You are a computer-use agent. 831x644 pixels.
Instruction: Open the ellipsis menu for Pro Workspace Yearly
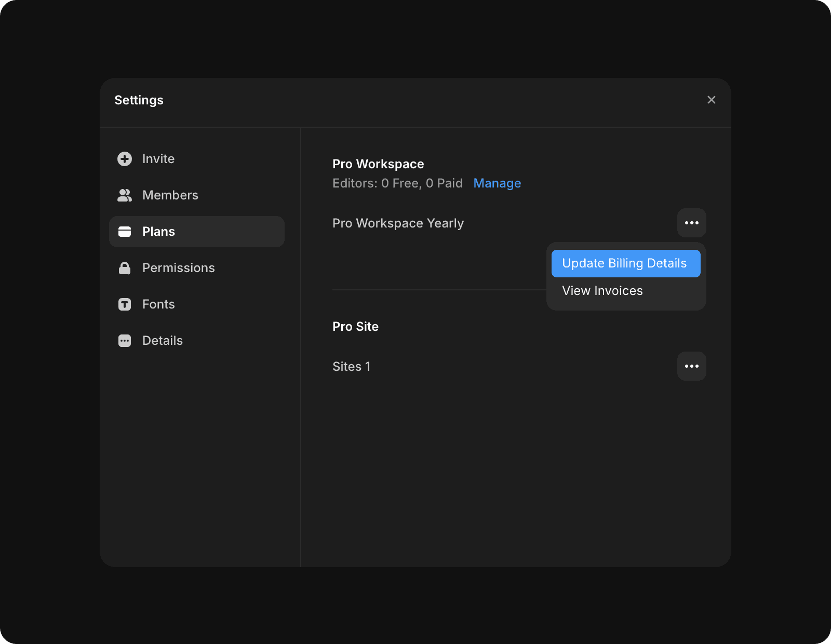pyautogui.click(x=692, y=223)
